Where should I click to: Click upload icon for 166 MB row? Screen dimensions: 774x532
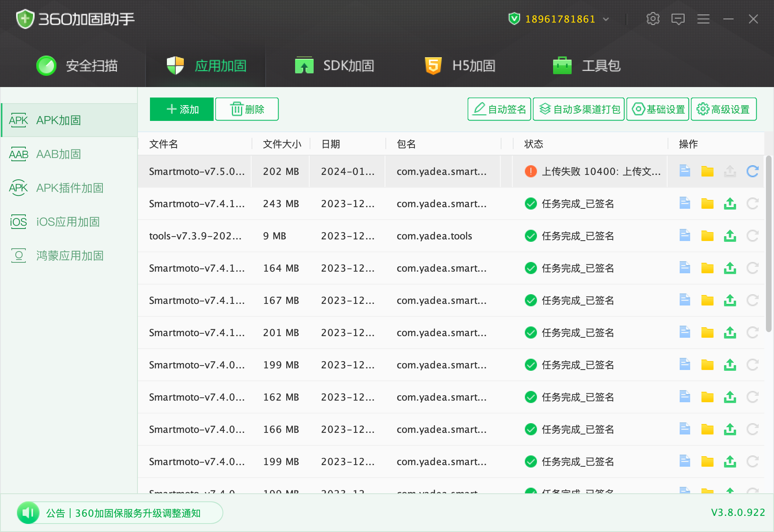coord(730,429)
